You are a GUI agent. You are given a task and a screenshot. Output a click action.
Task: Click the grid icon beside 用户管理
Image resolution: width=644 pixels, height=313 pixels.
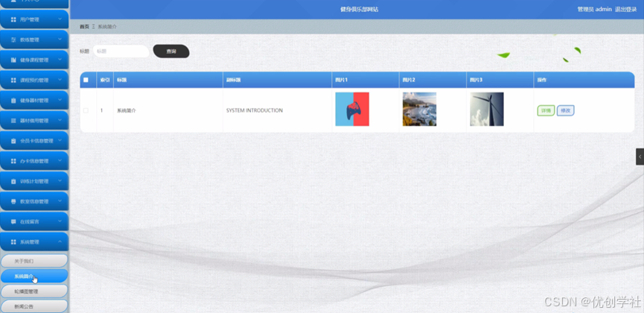13,19
